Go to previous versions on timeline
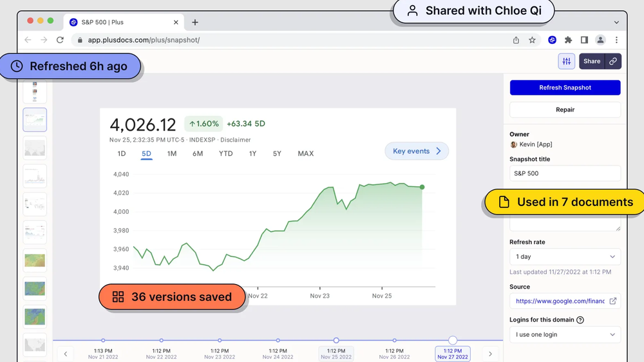 65,354
